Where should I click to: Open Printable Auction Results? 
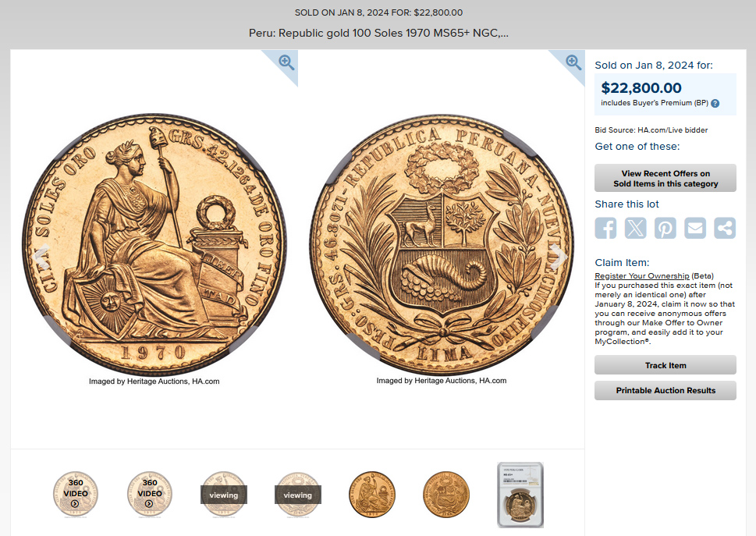click(x=665, y=390)
